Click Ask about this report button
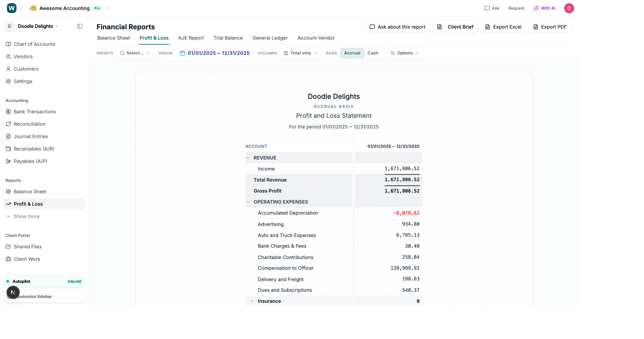Screen dimensions: 644x339 (x=397, y=27)
